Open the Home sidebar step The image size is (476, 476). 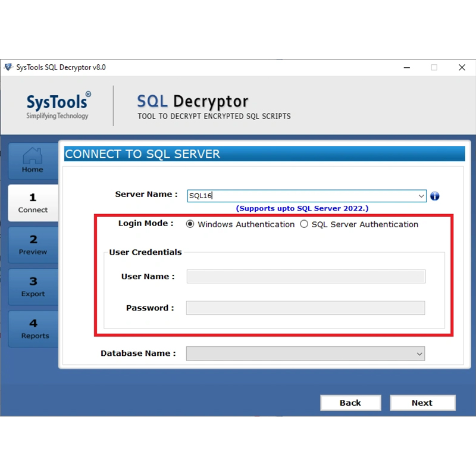33,161
